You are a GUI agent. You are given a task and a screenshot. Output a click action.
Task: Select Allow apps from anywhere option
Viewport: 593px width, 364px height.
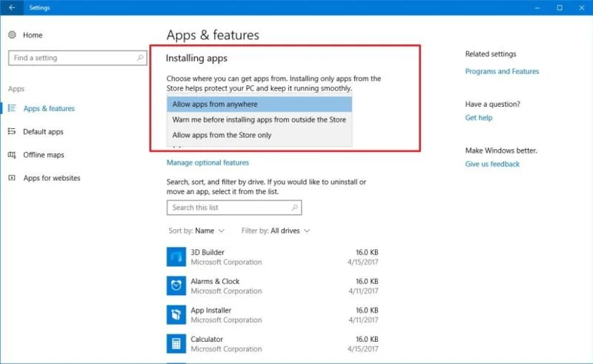pos(259,104)
